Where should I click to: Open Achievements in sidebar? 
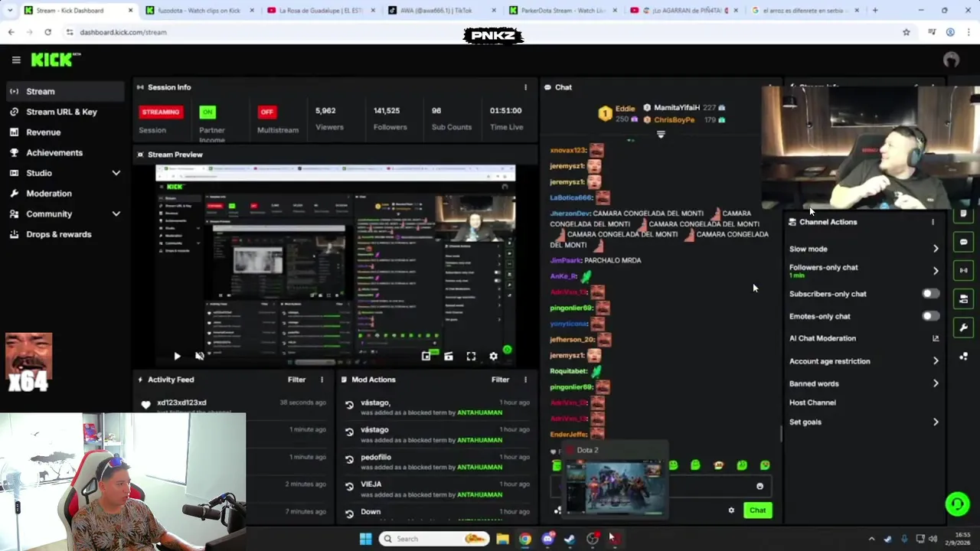[x=64, y=152]
